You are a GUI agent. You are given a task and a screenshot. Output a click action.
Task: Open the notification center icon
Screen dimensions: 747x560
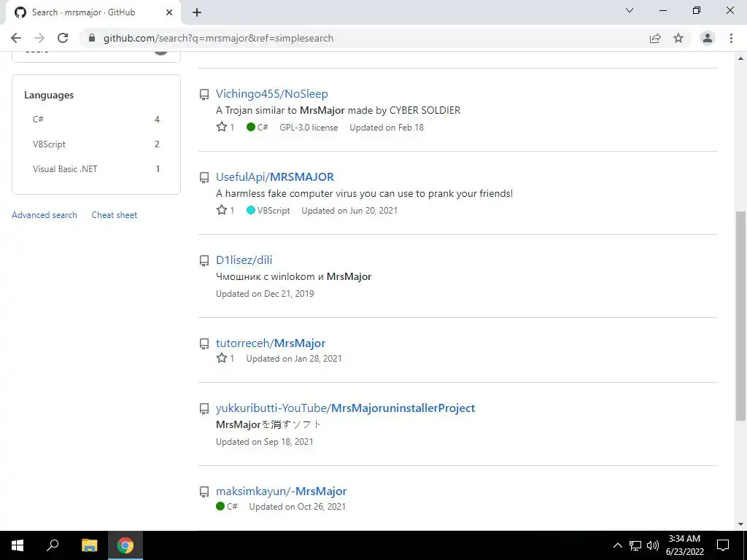click(723, 545)
